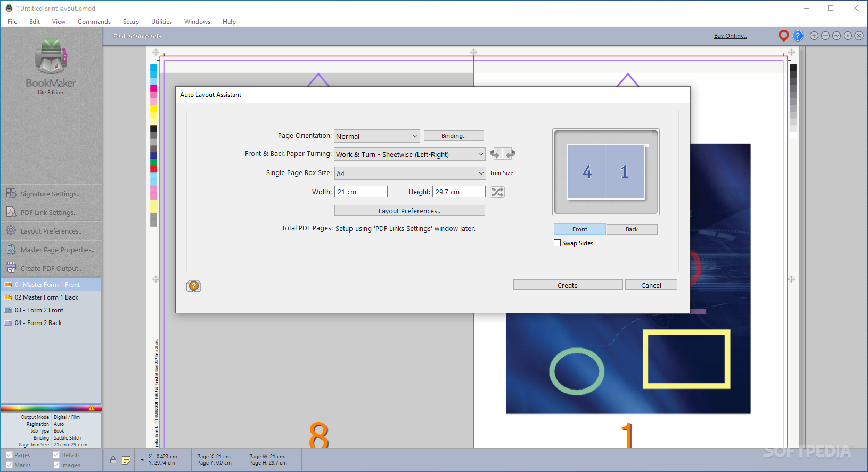Image resolution: width=868 pixels, height=472 pixels.
Task: Click the app icon in title bar
Action: [x=9, y=8]
